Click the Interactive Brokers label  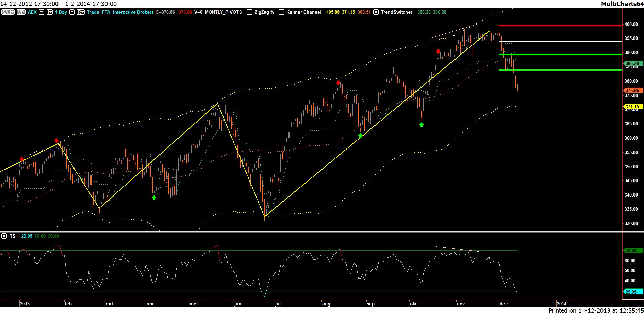pos(133,12)
